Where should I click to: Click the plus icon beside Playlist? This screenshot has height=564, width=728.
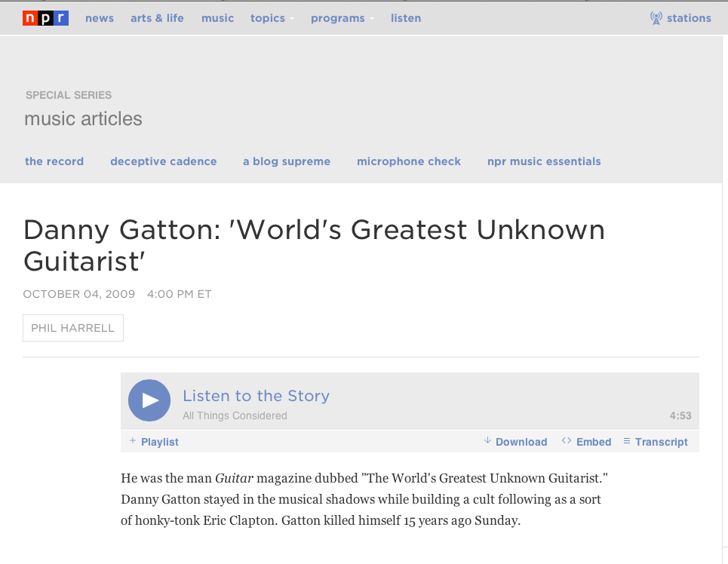133,440
